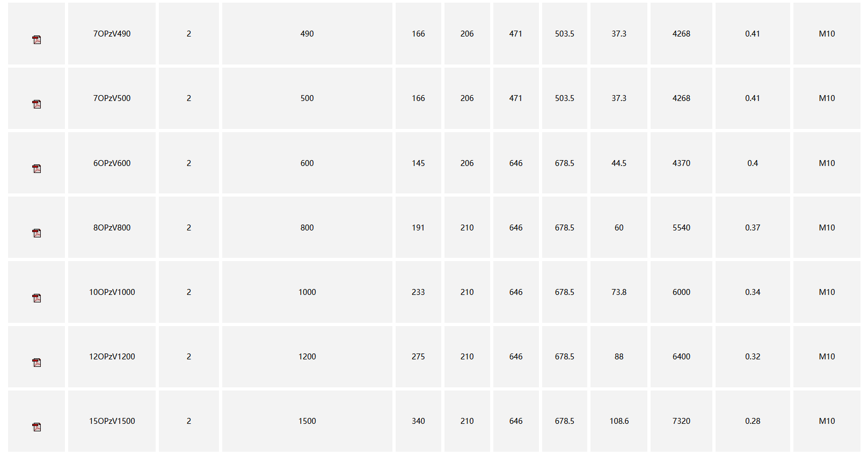Select the 4370 value cell
The width and height of the screenshot is (868, 455).
click(x=681, y=163)
